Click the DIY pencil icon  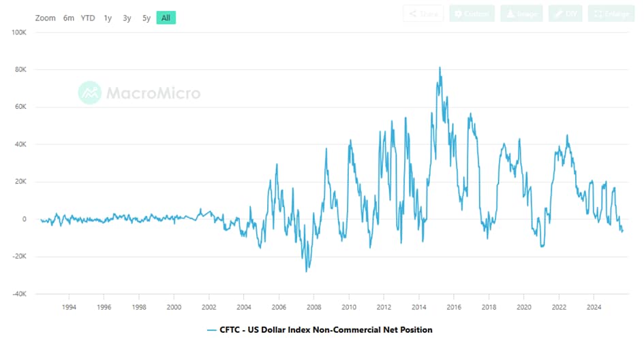click(557, 14)
